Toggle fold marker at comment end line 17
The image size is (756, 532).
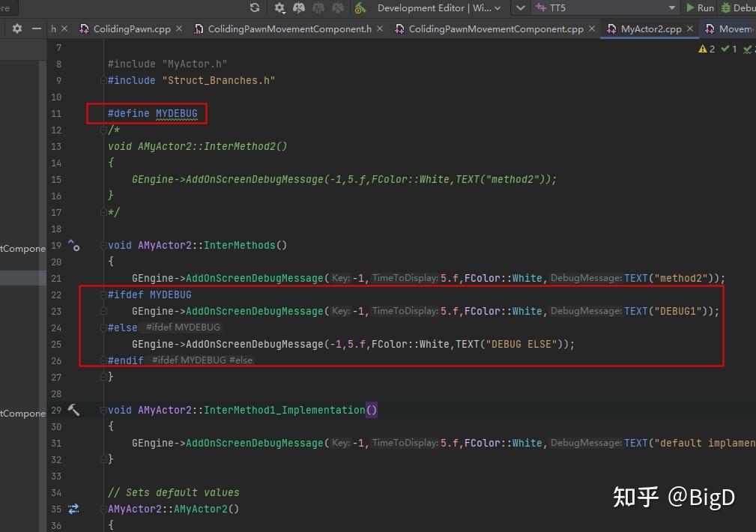tap(103, 212)
